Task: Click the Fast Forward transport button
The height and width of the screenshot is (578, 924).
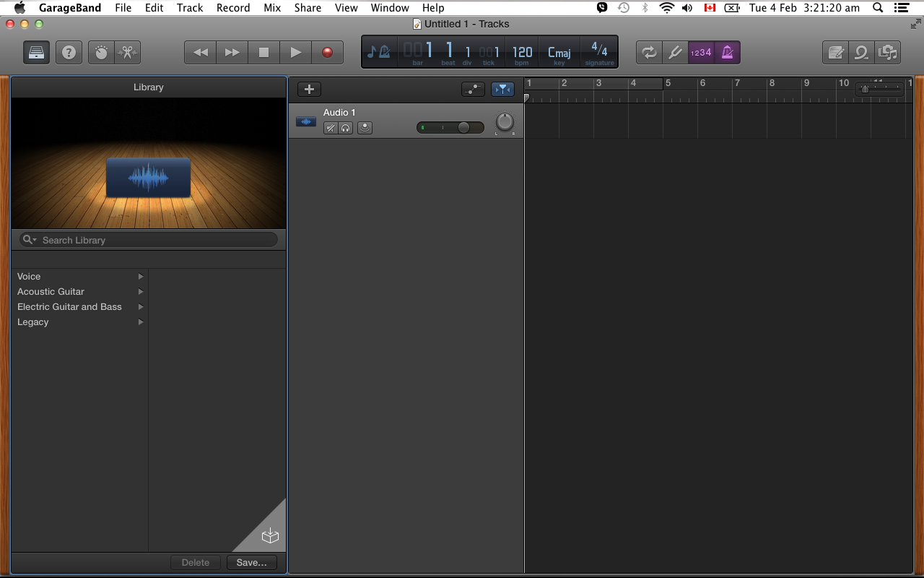Action: point(232,53)
